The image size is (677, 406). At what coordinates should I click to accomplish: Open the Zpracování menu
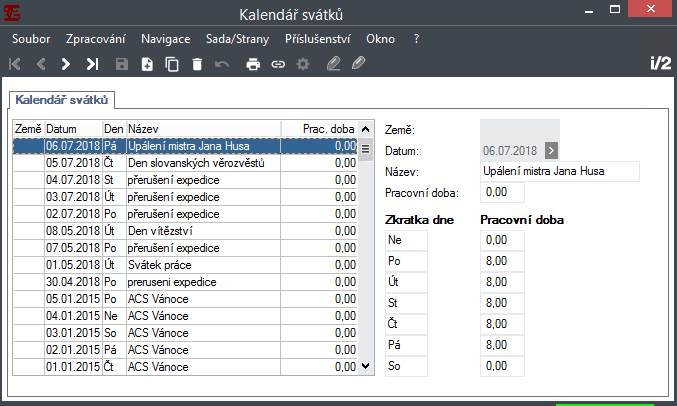pyautogui.click(x=96, y=39)
